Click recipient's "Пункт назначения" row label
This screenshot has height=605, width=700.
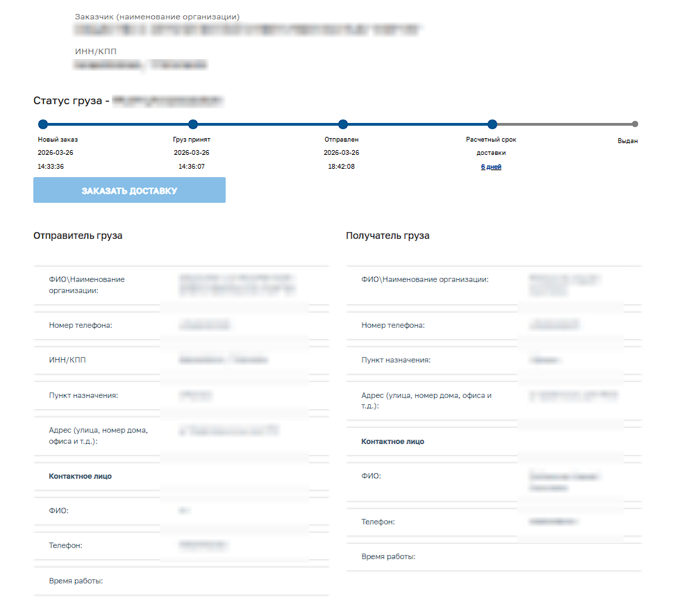396,360
